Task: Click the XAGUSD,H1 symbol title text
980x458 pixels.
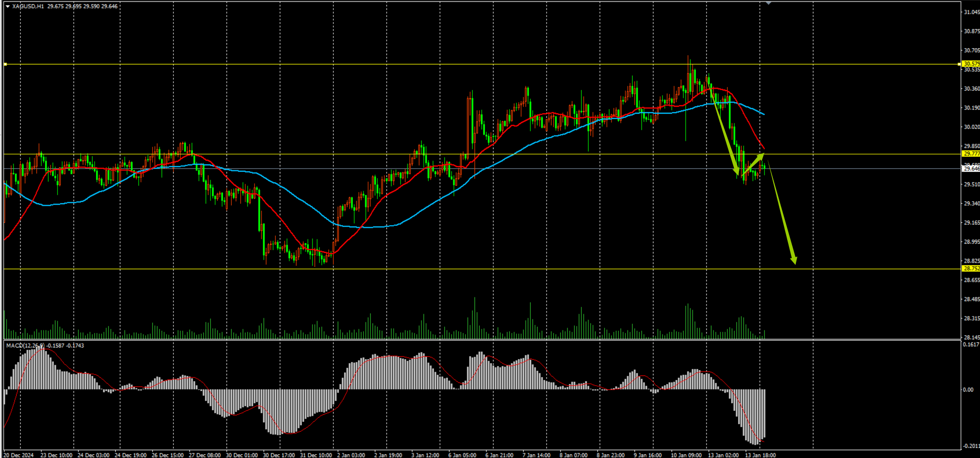Action: (28, 6)
